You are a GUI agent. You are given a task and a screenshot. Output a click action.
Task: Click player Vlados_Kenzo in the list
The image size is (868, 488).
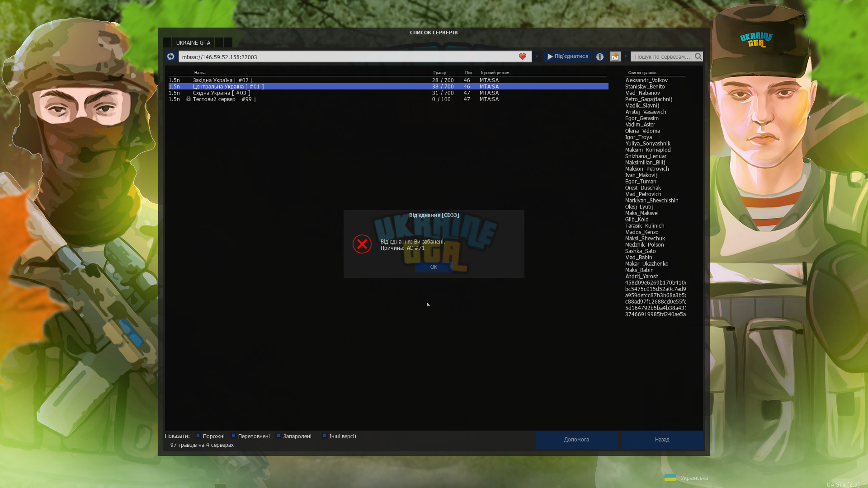coord(642,232)
